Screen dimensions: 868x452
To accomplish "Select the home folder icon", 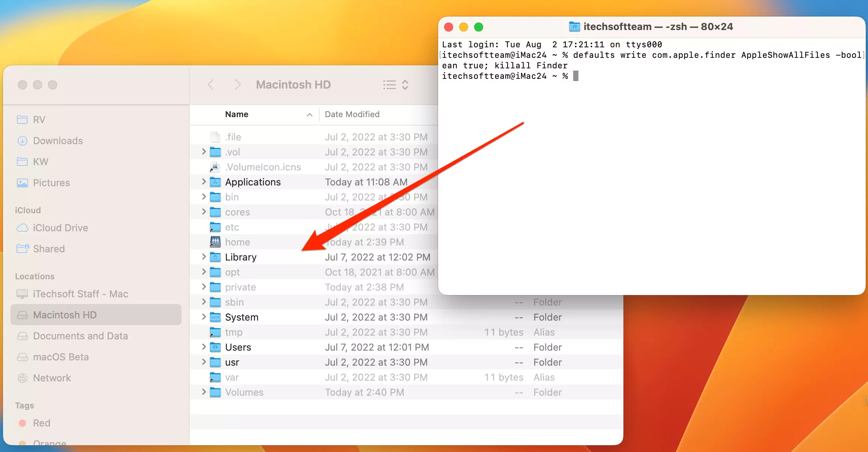I will click(215, 242).
